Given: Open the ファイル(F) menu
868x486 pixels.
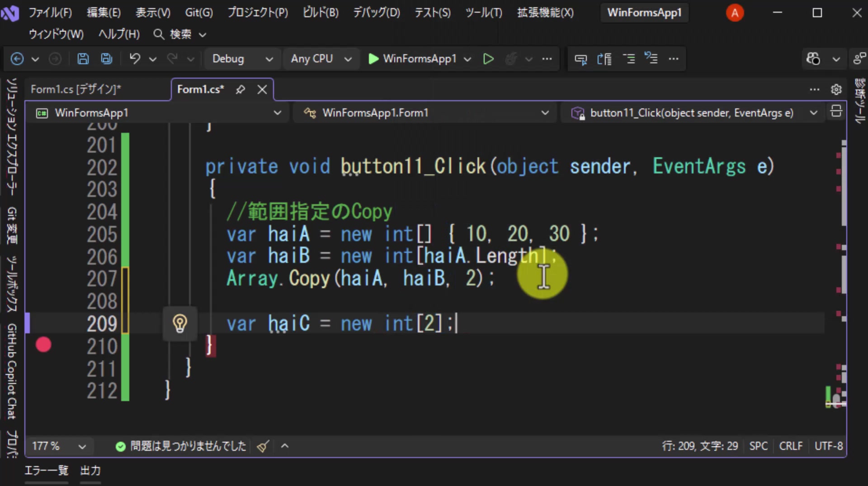Looking at the screenshot, I should 50,12.
